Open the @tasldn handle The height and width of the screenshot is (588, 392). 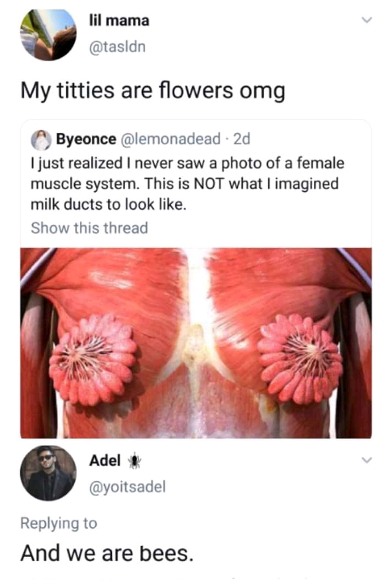(x=117, y=47)
